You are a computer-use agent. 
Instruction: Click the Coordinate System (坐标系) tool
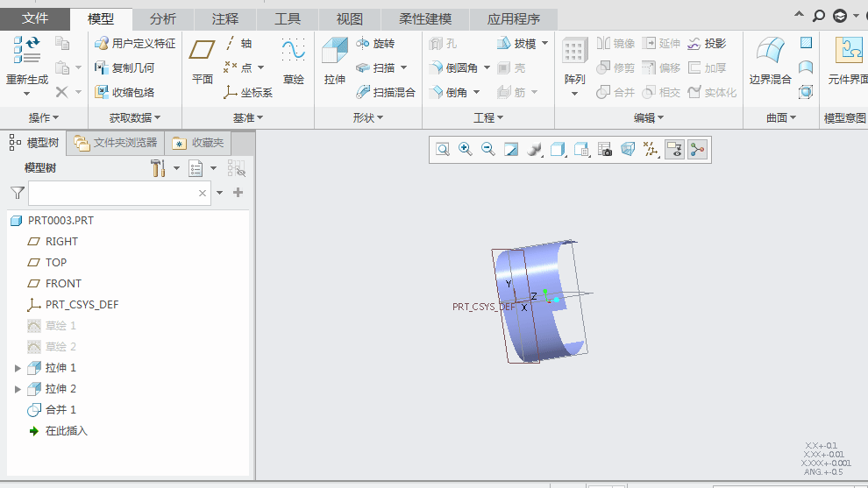pos(248,92)
